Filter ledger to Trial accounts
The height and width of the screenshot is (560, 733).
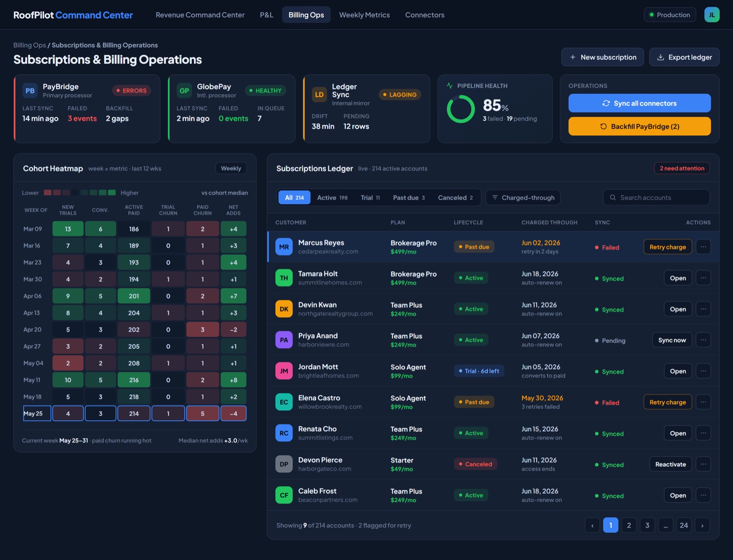click(x=370, y=198)
